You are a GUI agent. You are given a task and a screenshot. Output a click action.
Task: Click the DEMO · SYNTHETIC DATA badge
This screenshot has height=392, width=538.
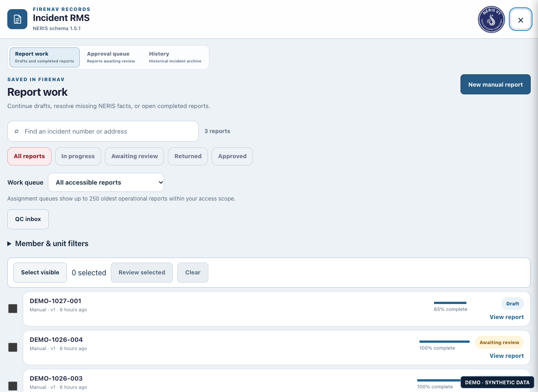click(x=497, y=382)
